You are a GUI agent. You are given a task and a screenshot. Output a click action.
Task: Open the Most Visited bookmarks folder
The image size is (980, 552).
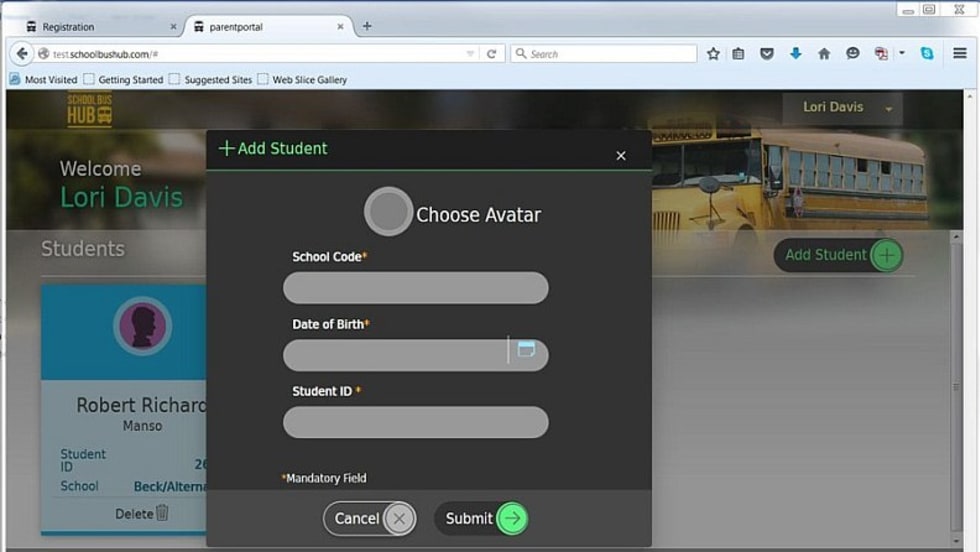[43, 79]
